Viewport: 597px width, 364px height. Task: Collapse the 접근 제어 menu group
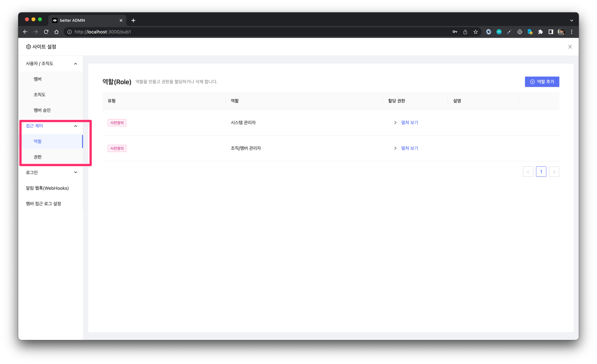pos(75,126)
